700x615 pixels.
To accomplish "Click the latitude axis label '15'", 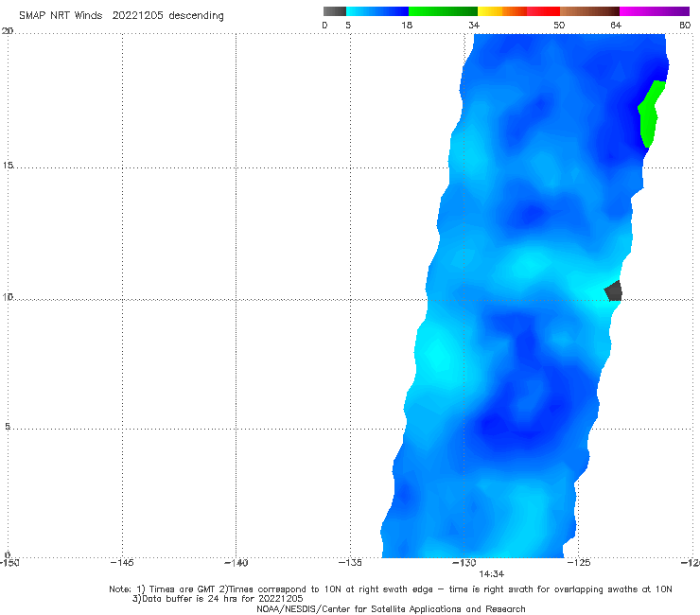I will (8, 166).
